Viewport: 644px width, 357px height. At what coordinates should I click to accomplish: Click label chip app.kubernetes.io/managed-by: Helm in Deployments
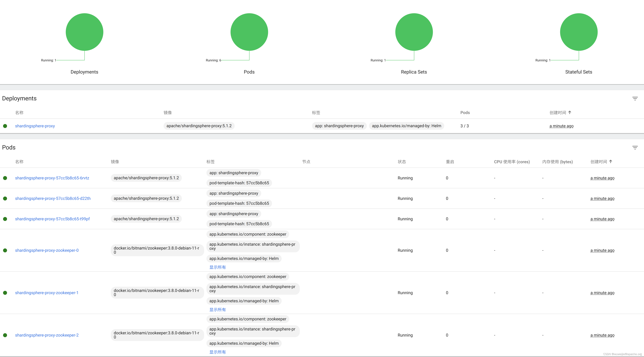point(407,126)
